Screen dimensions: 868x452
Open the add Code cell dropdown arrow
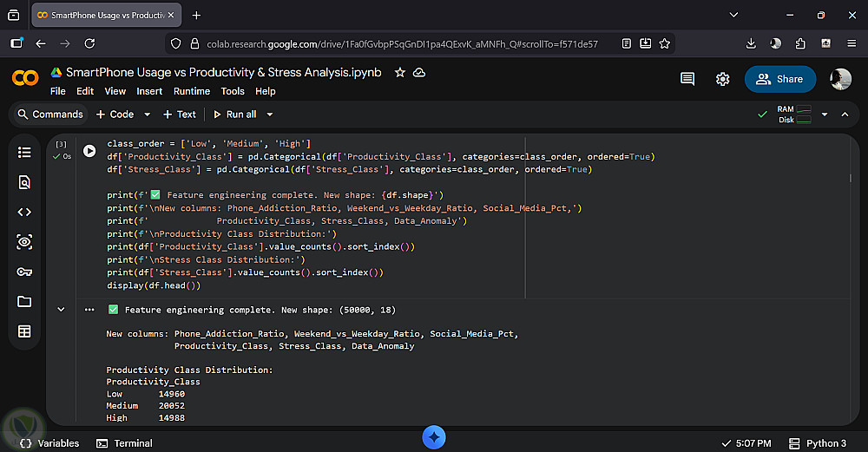[147, 115]
